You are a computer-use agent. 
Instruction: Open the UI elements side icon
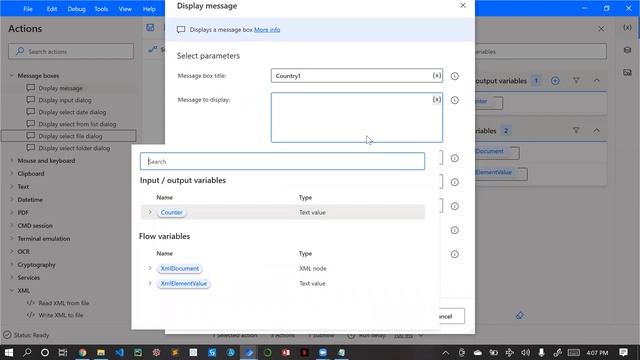click(627, 50)
